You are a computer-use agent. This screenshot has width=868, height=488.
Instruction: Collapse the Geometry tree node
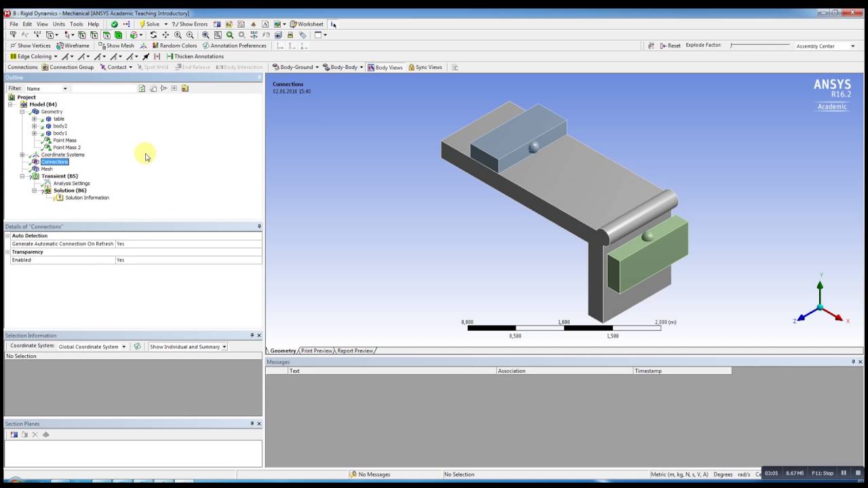(22, 112)
